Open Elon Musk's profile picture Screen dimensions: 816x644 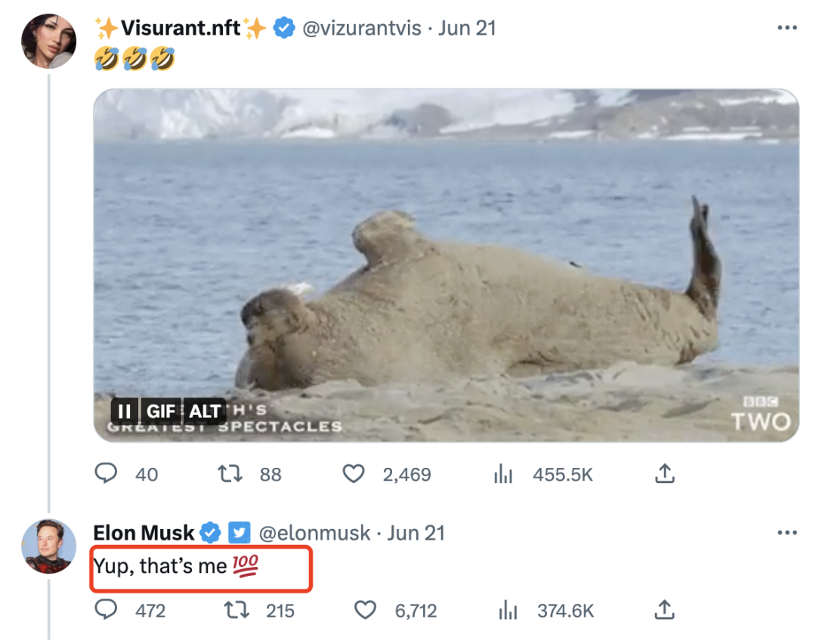[x=49, y=546]
